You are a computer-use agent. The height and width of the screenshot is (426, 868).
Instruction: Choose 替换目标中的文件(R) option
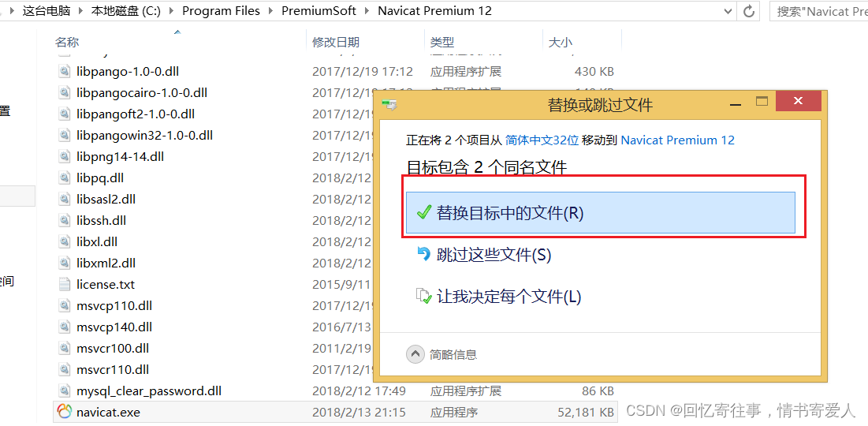tap(601, 213)
